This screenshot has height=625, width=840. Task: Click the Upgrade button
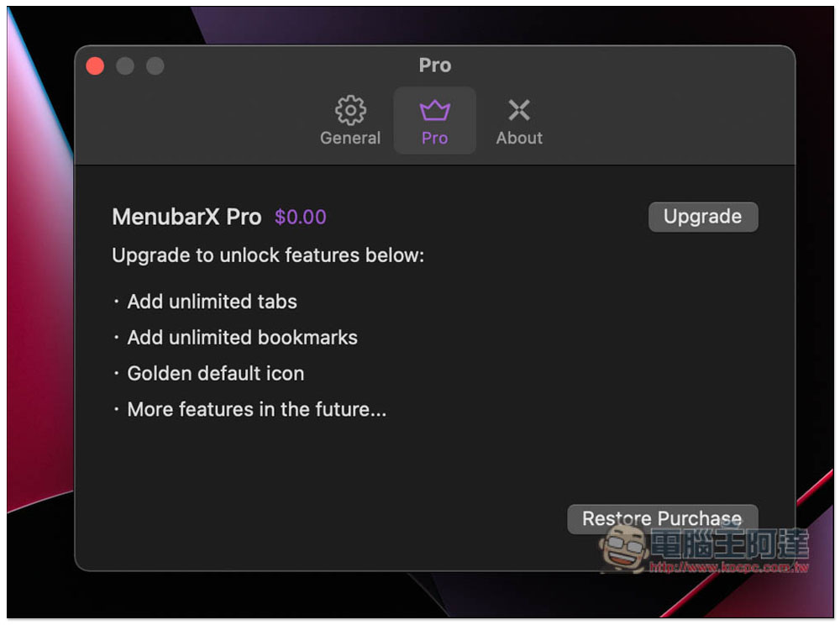703,217
